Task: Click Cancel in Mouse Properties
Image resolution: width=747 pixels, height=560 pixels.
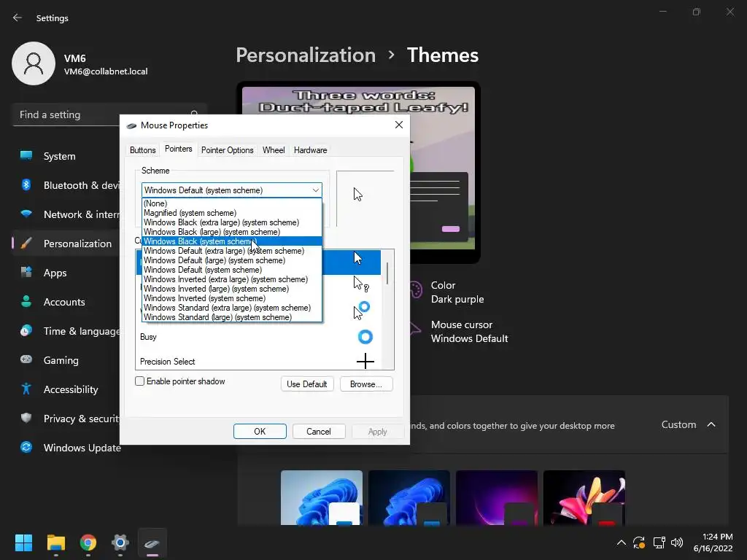Action: [318, 432]
